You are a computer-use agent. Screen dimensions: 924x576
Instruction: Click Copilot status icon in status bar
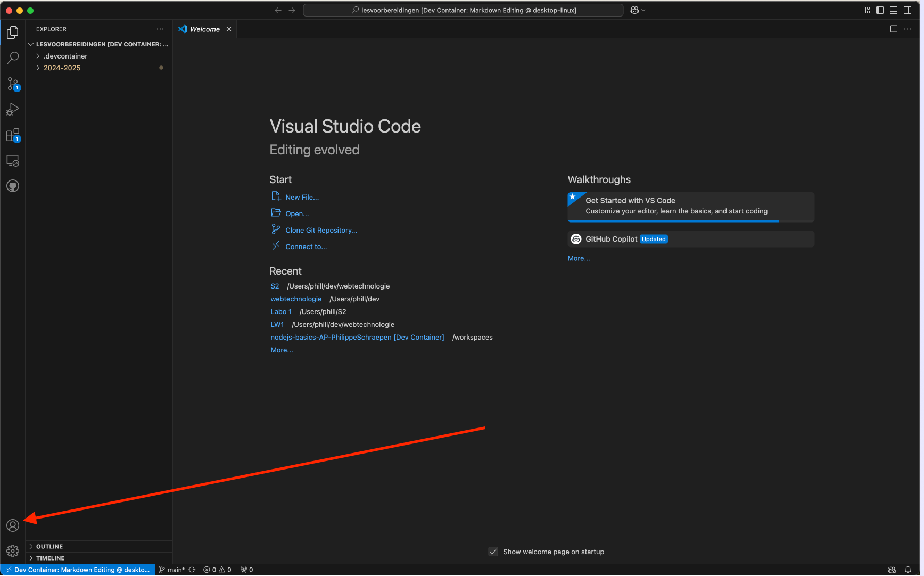pyautogui.click(x=892, y=570)
